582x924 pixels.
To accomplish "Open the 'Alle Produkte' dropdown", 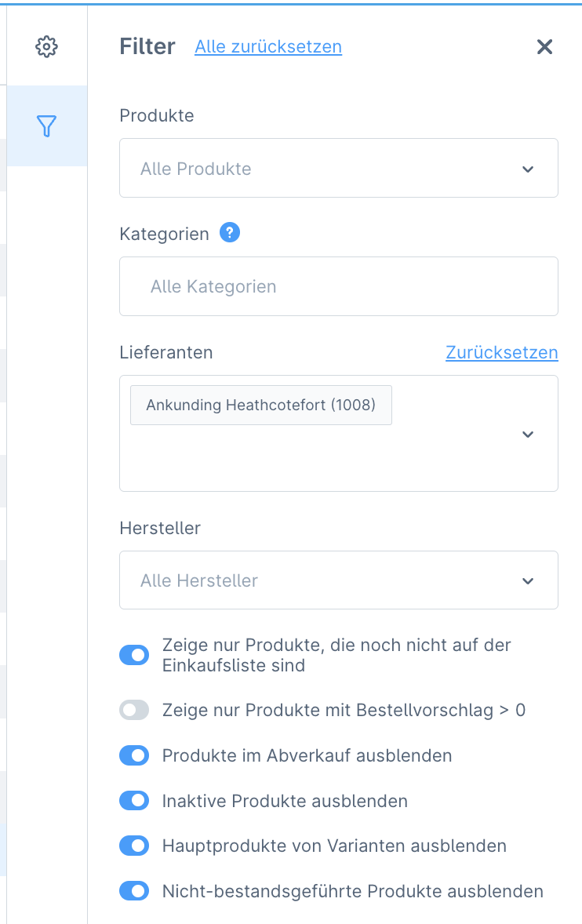I will pyautogui.click(x=528, y=168).
